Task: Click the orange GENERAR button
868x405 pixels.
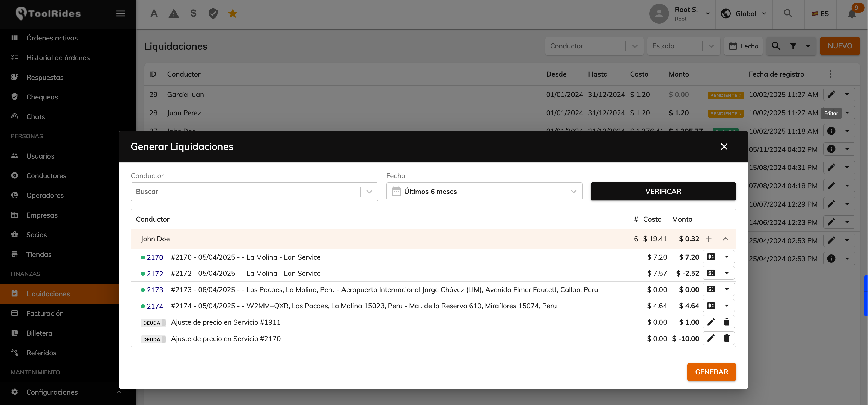Action: 711,372
